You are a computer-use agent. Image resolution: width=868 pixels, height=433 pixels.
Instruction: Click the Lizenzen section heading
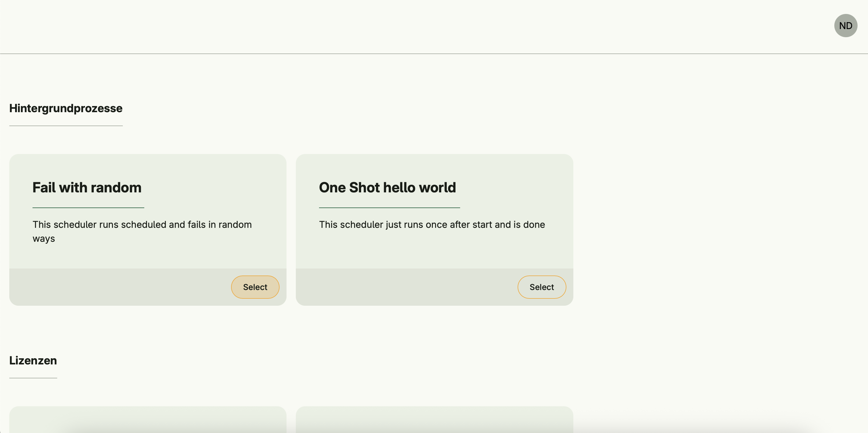pos(33,361)
